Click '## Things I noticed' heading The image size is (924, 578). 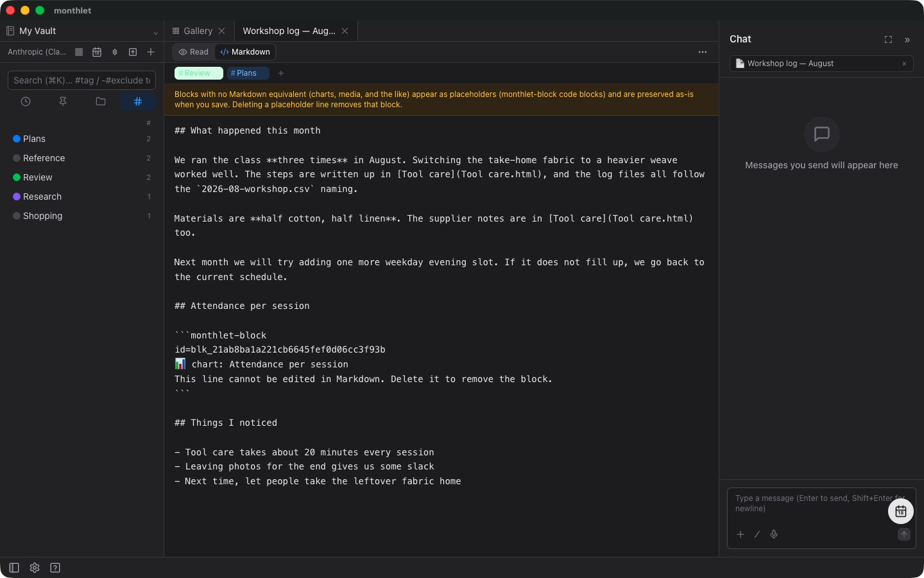tap(226, 423)
